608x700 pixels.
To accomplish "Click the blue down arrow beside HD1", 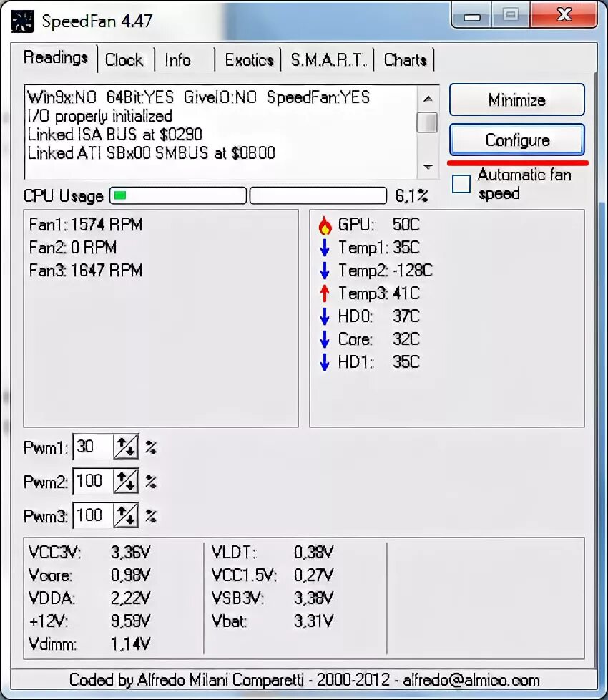I will tap(325, 362).
